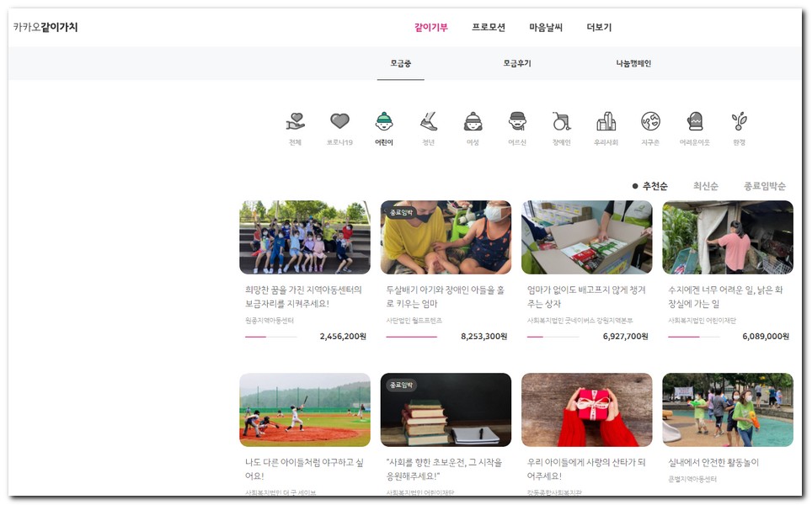The height and width of the screenshot is (505, 812).
Task: Choose the 코로나19 heart icon
Action: point(339,122)
